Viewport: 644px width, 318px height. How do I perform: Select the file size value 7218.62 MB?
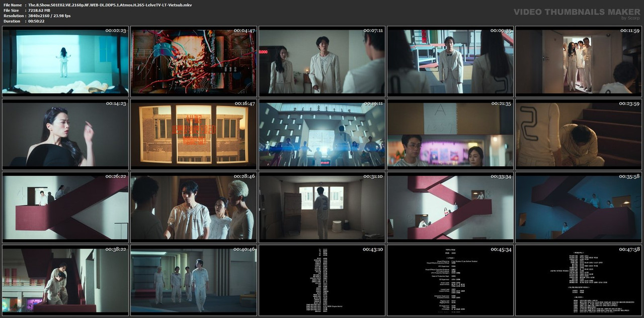point(39,10)
